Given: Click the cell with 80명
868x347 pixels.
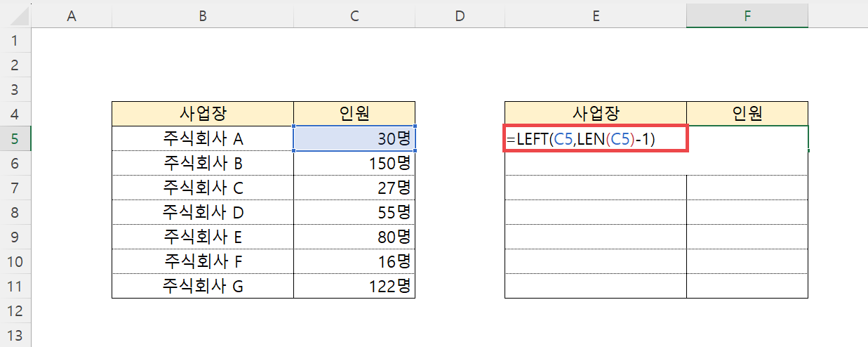Looking at the screenshot, I should 354,237.
